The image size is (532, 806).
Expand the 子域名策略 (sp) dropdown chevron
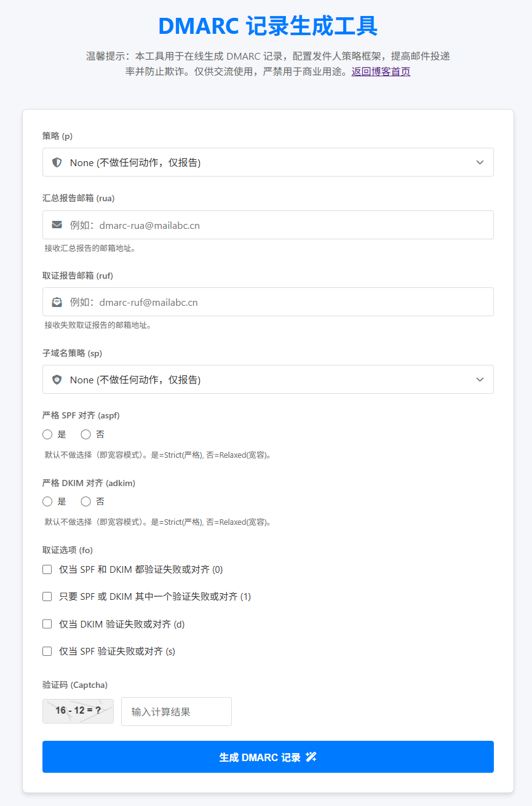(x=480, y=380)
